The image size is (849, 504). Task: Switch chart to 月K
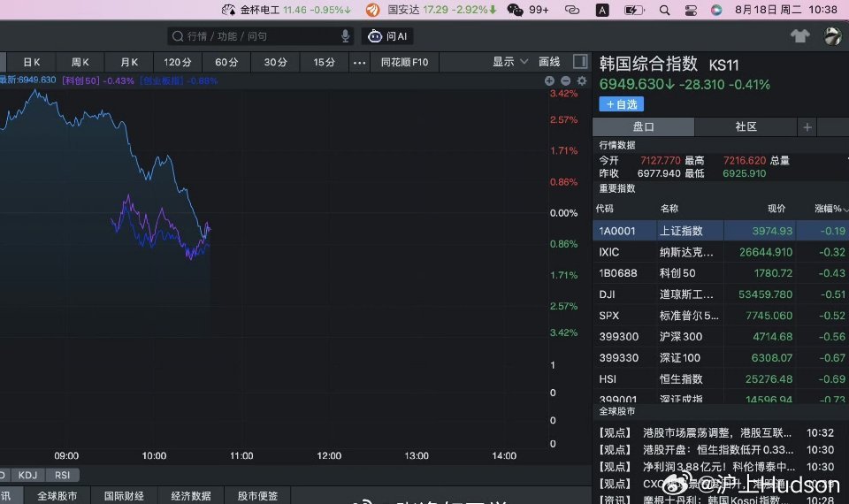(129, 62)
